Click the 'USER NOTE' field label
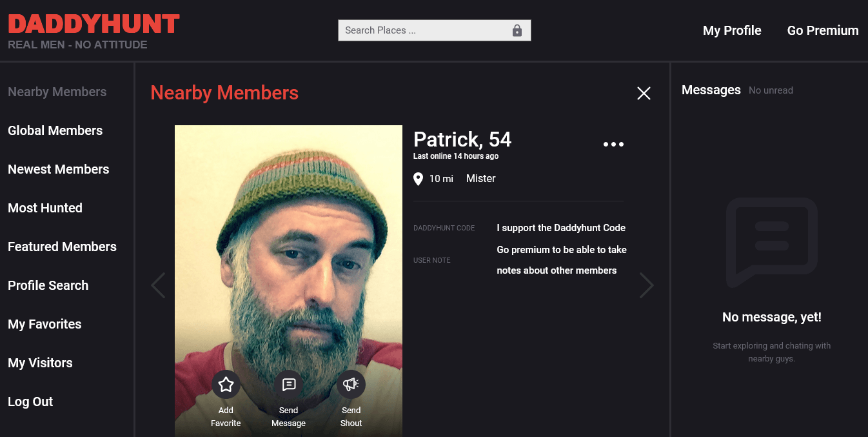The width and height of the screenshot is (868, 437). 432,261
